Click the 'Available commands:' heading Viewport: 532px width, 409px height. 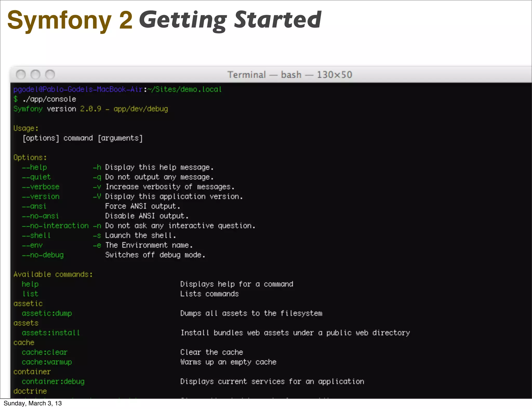pyautogui.click(x=53, y=274)
